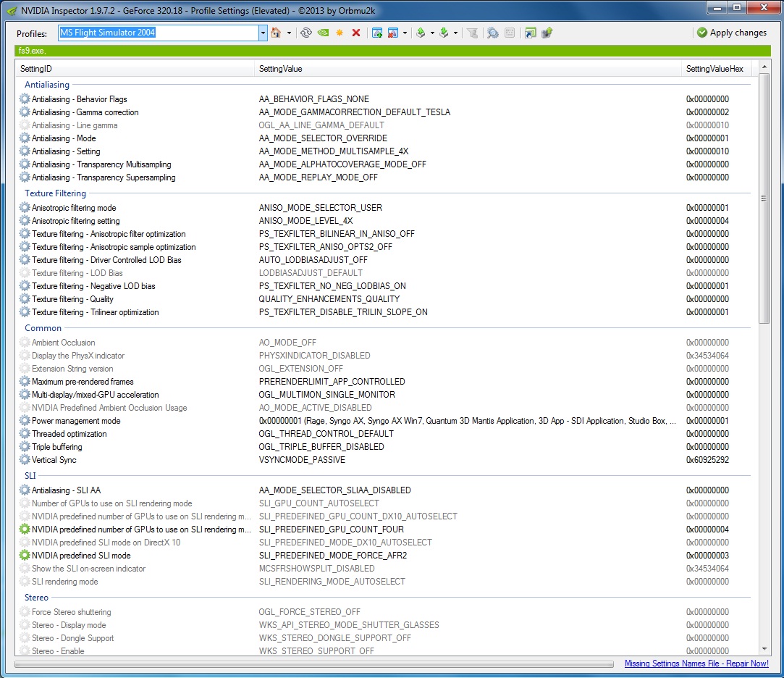This screenshot has width=784, height=678.
Task: Click the gear icon beside Triple buffering
Action: tap(25, 446)
